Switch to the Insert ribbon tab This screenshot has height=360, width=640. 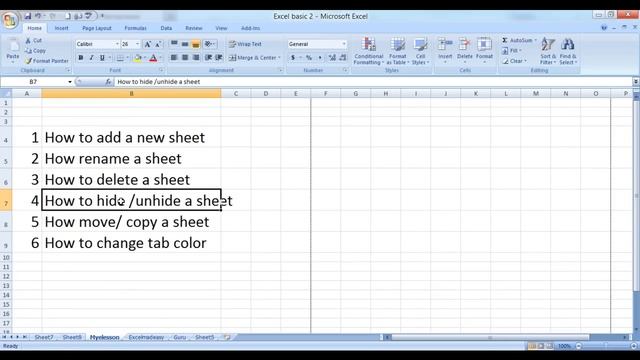click(62, 28)
